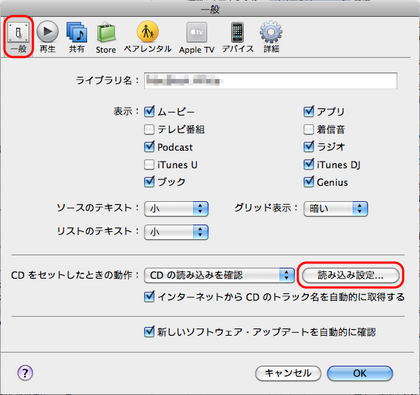Toggle the ラジオ checkbox
Viewport: 420px width, 395px height.
coord(309,147)
